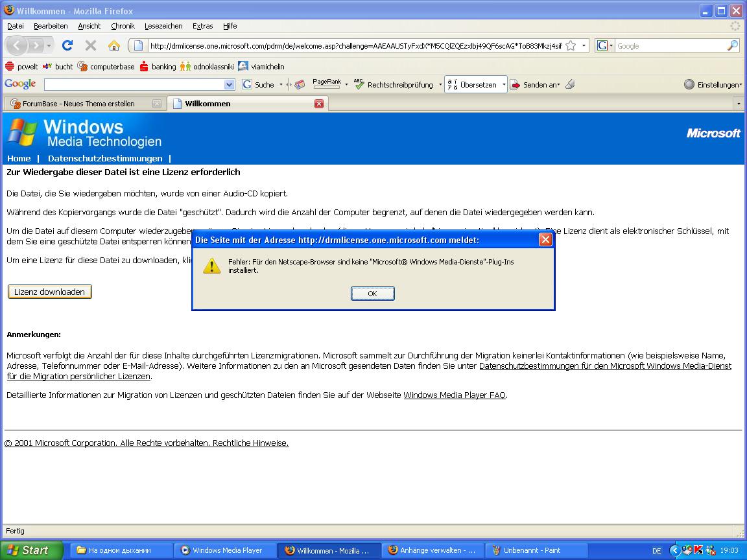
Task: Open the Hilfe menu
Action: [x=230, y=26]
